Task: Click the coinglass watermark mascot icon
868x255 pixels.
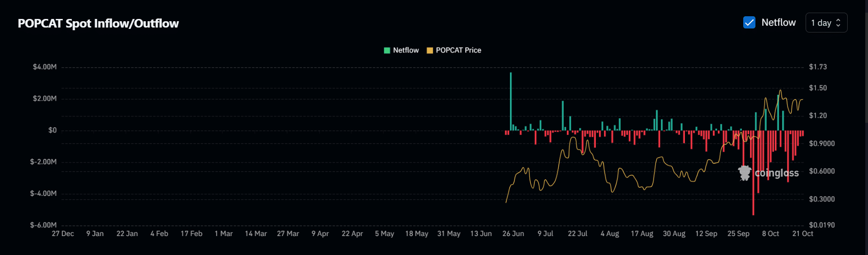Action: coord(744,173)
